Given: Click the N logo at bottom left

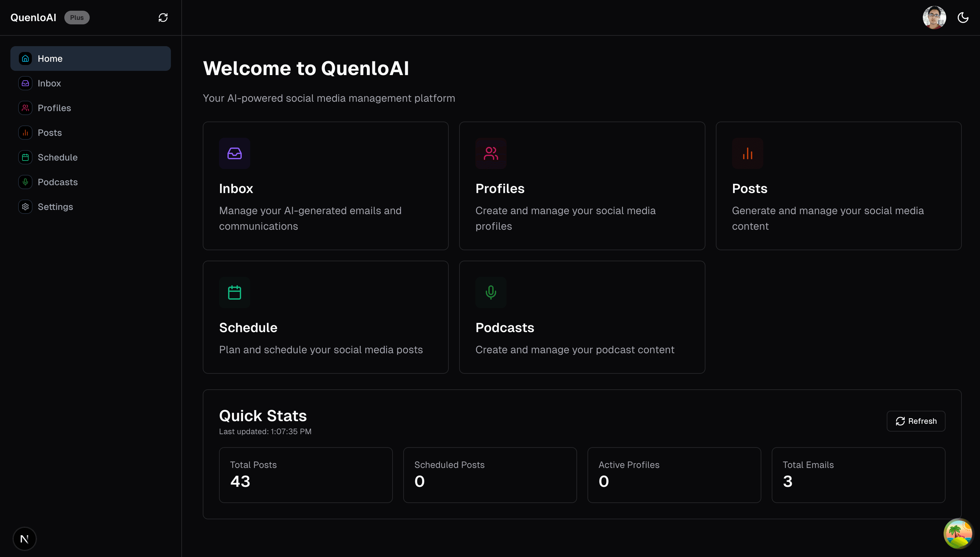Looking at the screenshot, I should (x=24, y=538).
